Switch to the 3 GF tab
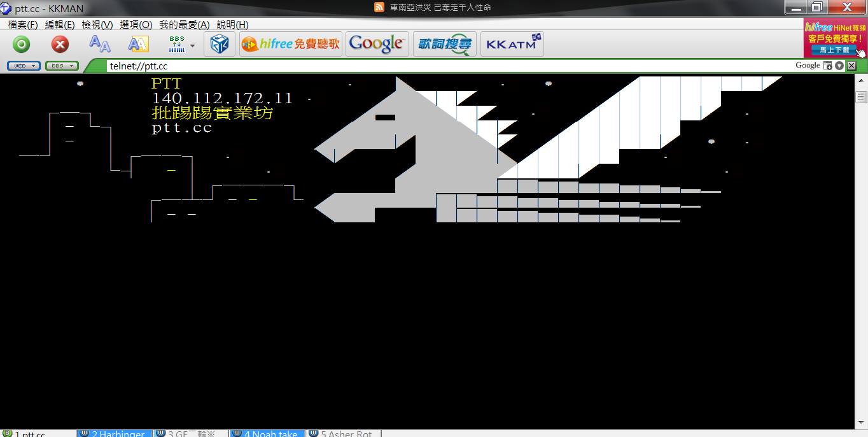Image resolution: width=868 pixels, height=437 pixels. [191, 434]
